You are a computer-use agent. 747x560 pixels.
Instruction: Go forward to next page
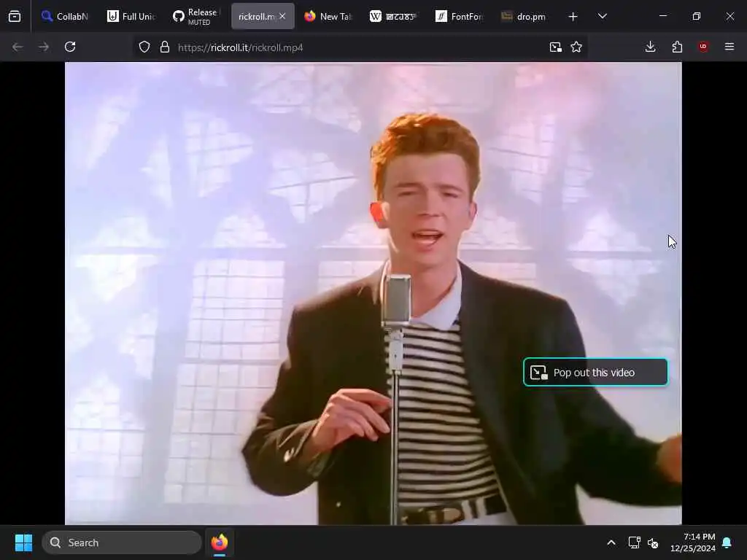click(x=44, y=47)
